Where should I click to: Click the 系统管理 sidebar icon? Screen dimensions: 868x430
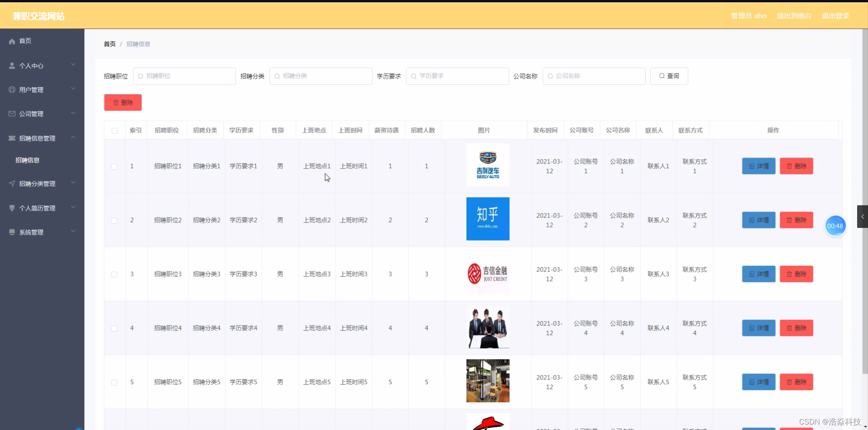click(11, 232)
